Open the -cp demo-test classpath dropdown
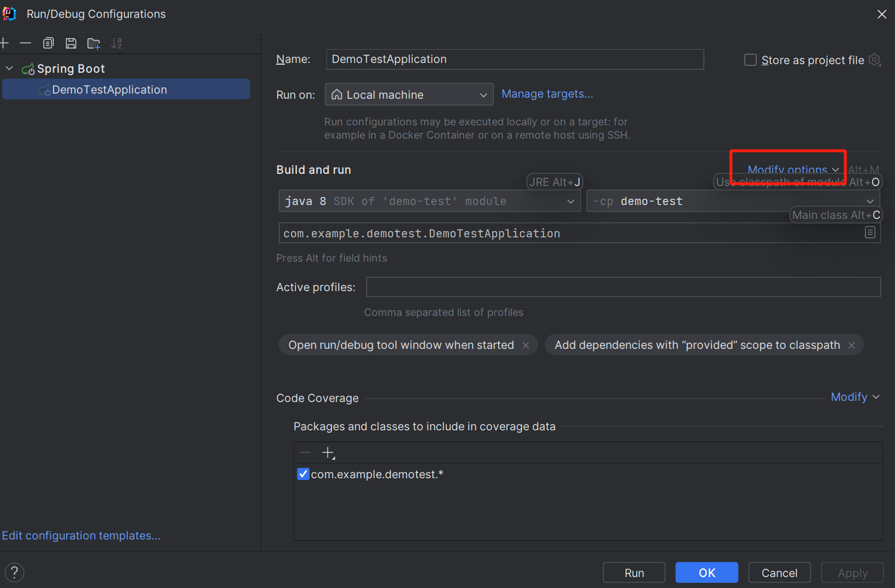 733,201
